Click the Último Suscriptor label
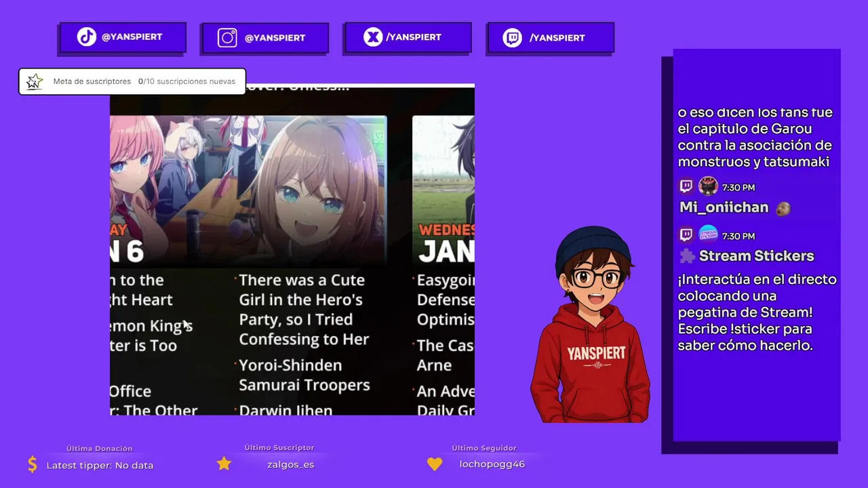Viewport: 868px width, 488px height. 279,448
